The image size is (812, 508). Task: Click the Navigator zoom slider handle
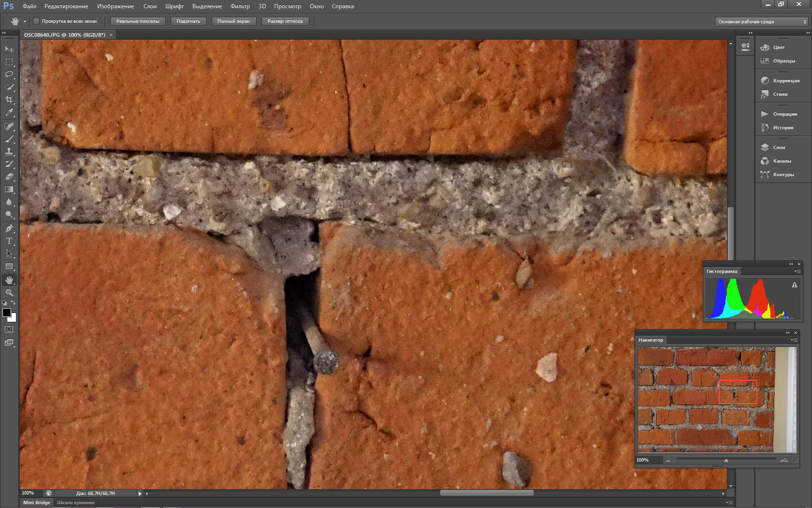(x=726, y=460)
